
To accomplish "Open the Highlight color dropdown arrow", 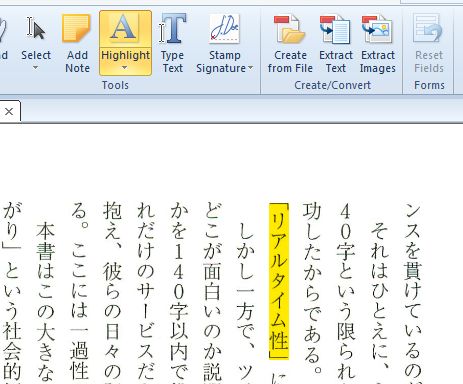I will [125, 68].
